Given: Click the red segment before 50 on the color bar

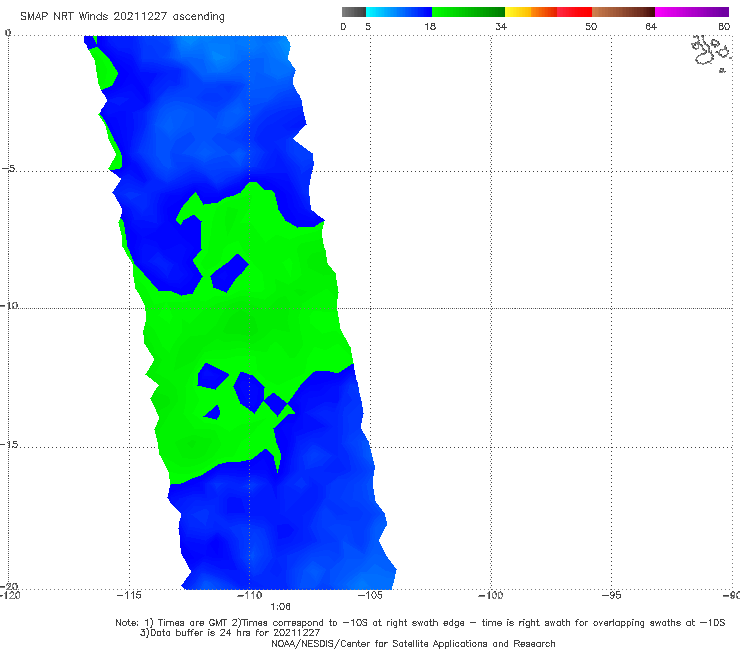Looking at the screenshot, I should [574, 12].
